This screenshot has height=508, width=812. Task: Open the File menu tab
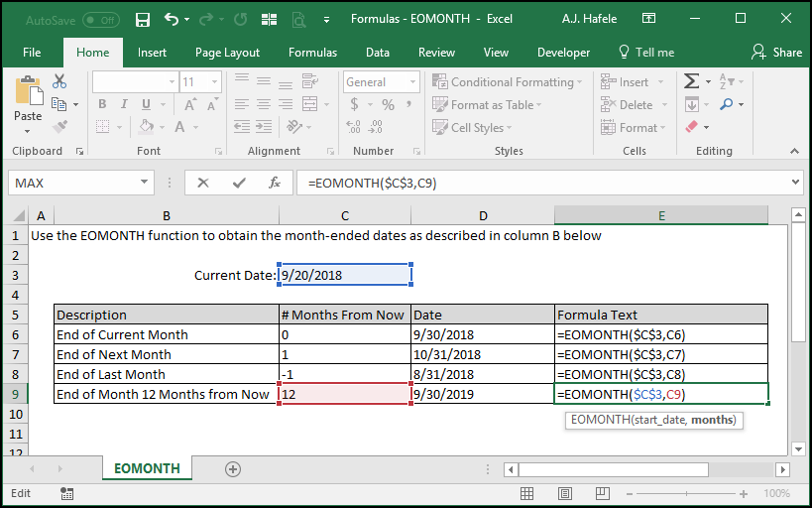coord(32,53)
